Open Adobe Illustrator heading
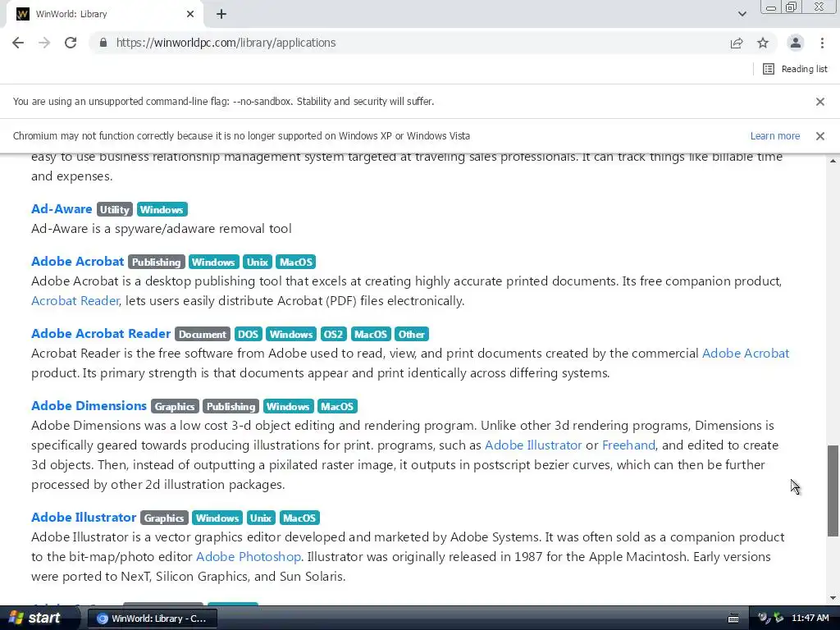The width and height of the screenshot is (840, 630). pos(84,518)
